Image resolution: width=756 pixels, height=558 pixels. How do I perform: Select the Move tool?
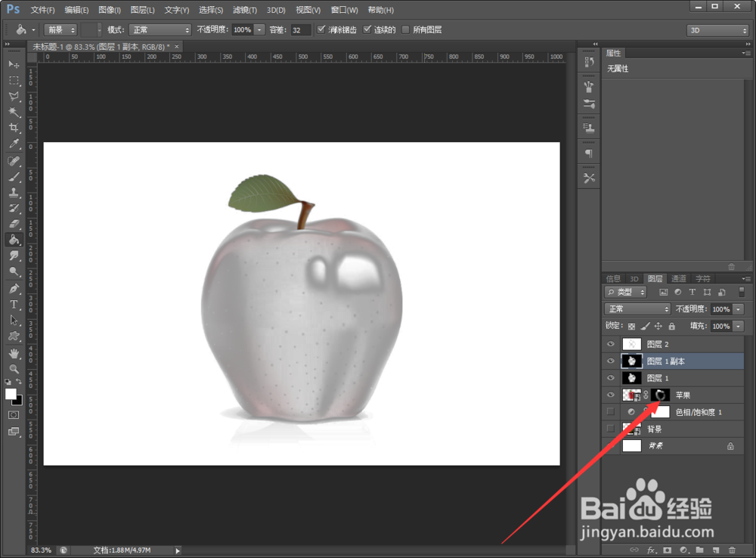pyautogui.click(x=14, y=64)
